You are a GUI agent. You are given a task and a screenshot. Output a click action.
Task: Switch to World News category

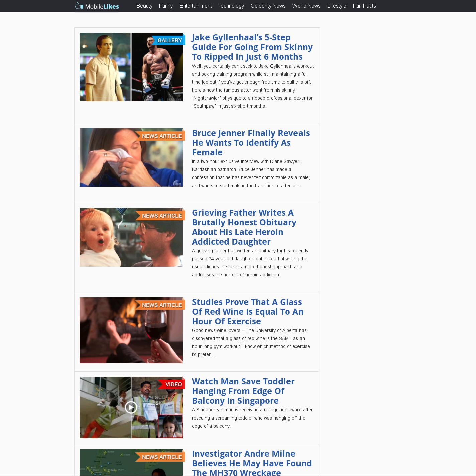click(x=306, y=6)
